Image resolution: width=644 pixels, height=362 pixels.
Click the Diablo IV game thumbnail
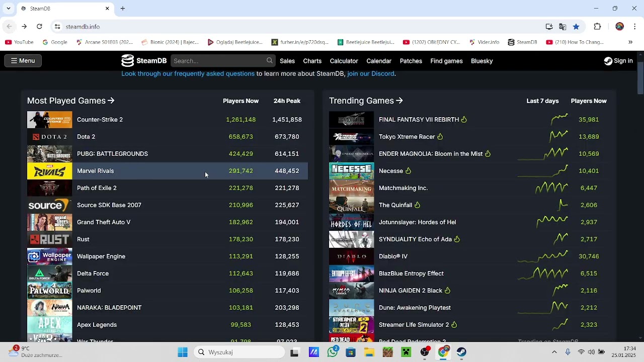pyautogui.click(x=351, y=256)
